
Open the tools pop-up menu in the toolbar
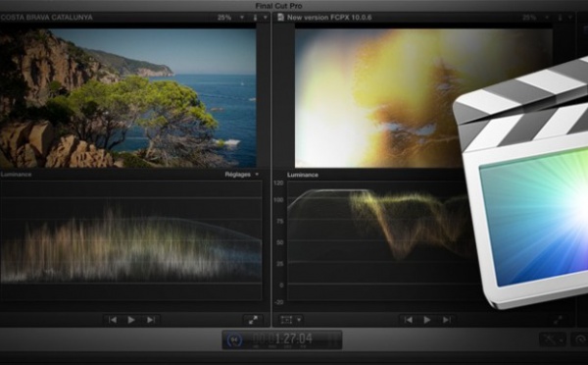click(553, 339)
